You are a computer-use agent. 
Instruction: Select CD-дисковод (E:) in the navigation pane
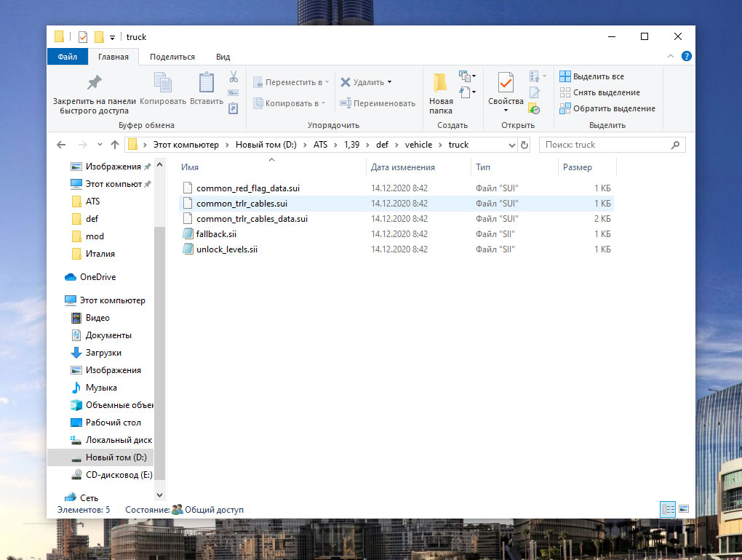pyautogui.click(x=119, y=475)
